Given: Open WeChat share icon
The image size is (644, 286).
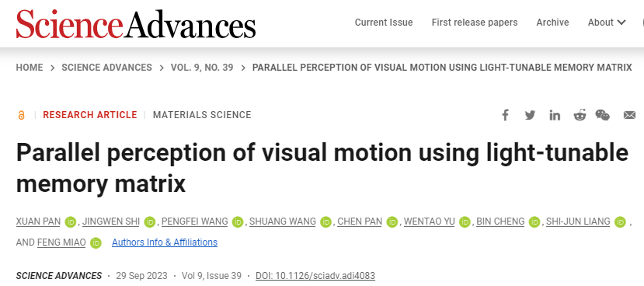Looking at the screenshot, I should tap(603, 115).
